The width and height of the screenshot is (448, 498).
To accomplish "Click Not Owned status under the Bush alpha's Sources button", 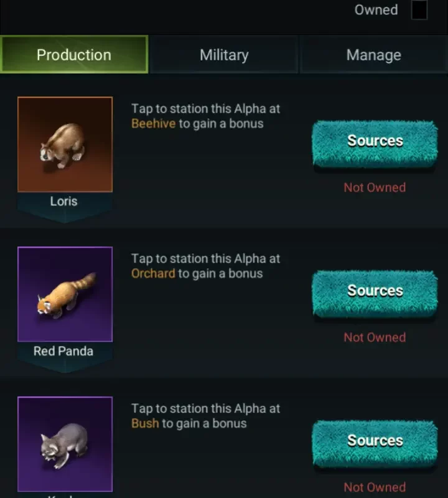I will [375, 487].
